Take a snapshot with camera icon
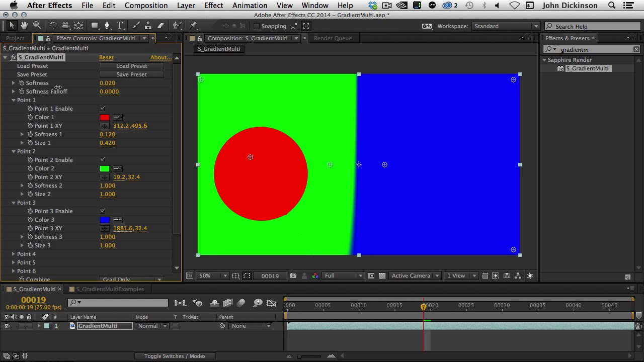Image resolution: width=644 pixels, height=362 pixels. click(293, 276)
